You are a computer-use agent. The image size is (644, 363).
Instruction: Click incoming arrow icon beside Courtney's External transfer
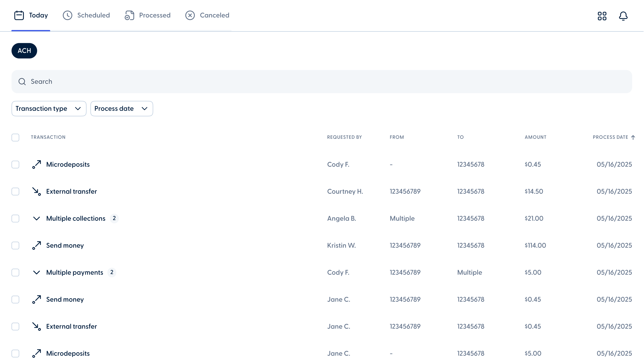[x=36, y=191]
